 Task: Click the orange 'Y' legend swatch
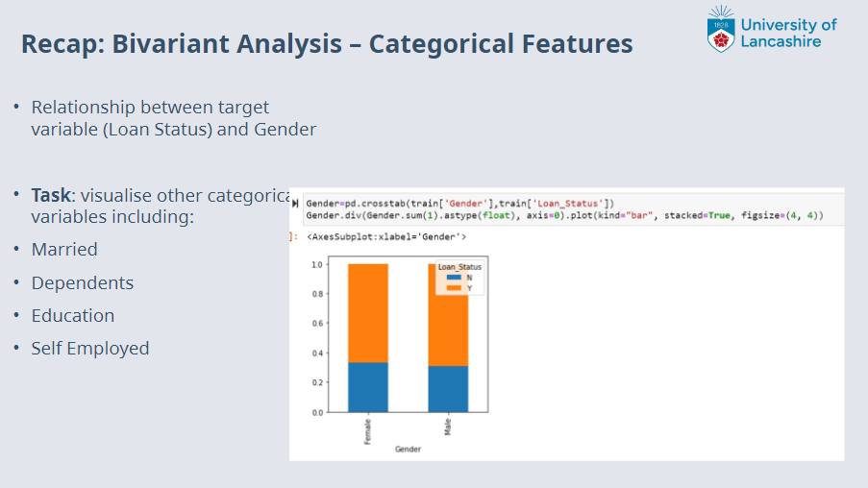(x=454, y=288)
